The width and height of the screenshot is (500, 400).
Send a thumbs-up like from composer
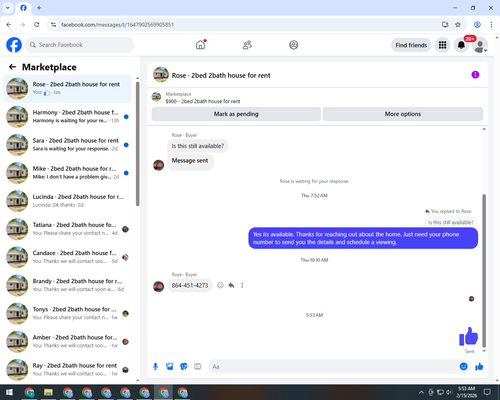click(x=479, y=367)
